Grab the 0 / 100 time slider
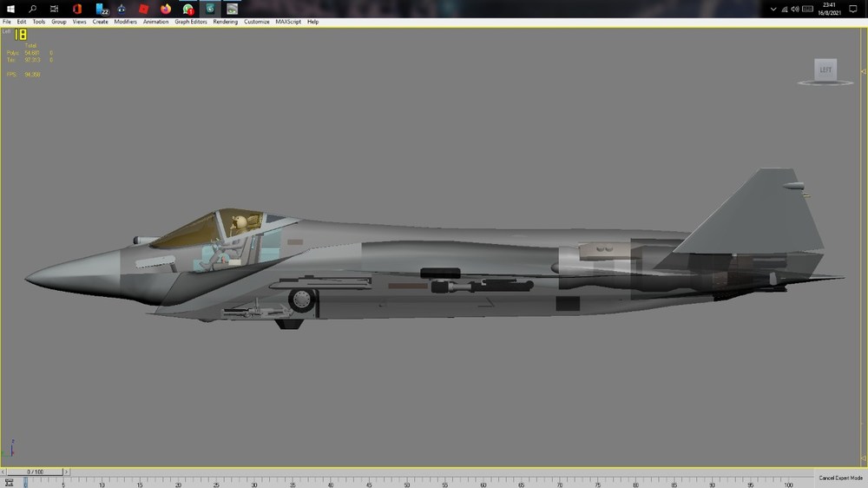 (x=35, y=472)
